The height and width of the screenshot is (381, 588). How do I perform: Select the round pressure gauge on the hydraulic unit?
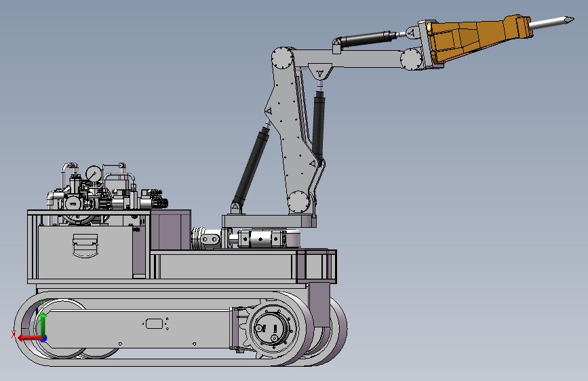point(94,174)
